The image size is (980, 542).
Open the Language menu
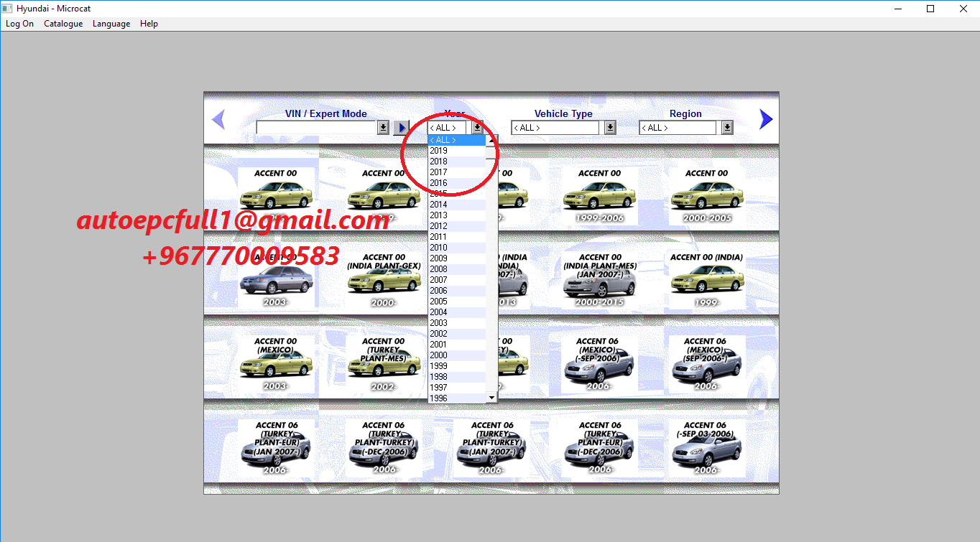[111, 24]
